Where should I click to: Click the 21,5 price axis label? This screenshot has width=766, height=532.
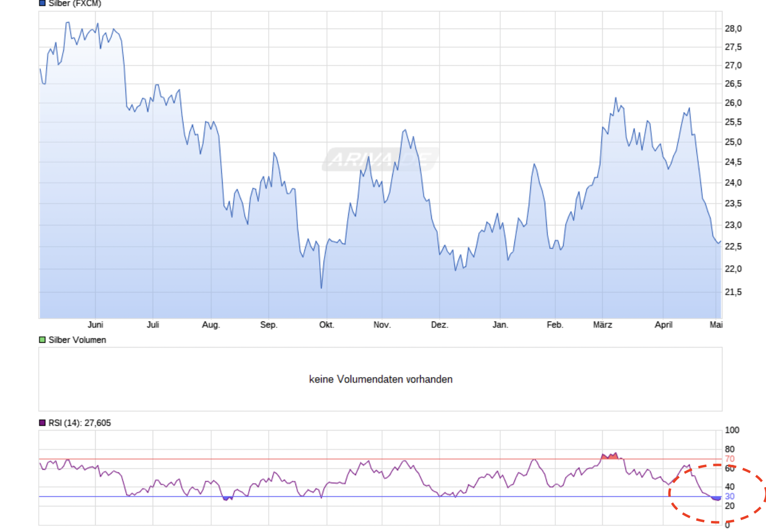tap(733, 292)
